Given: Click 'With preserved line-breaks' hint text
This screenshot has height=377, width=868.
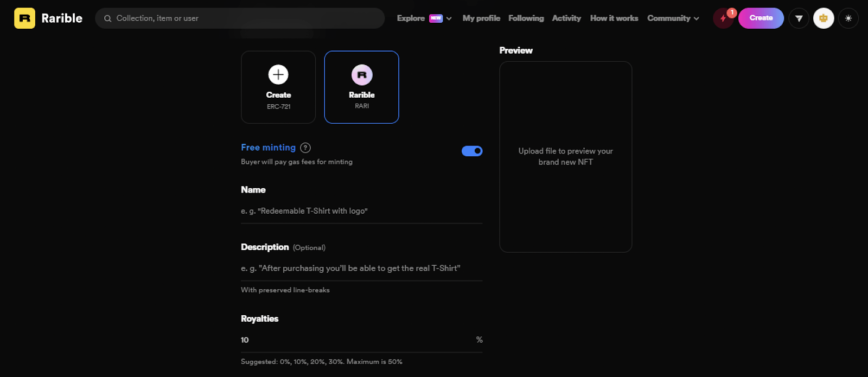Looking at the screenshot, I should coord(285,290).
